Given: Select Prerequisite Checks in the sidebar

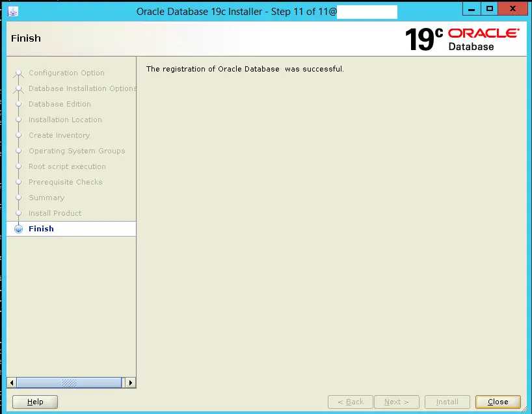Looking at the screenshot, I should point(65,182).
